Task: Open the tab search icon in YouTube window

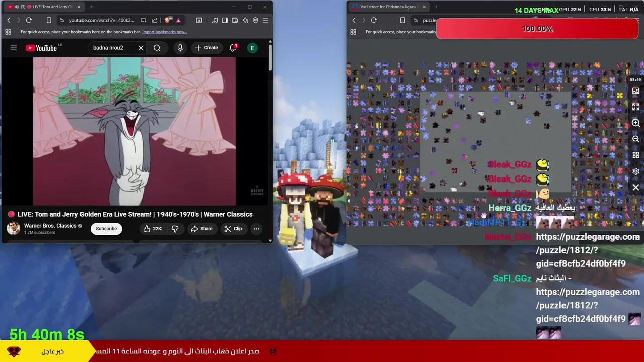Action: [199, 20]
